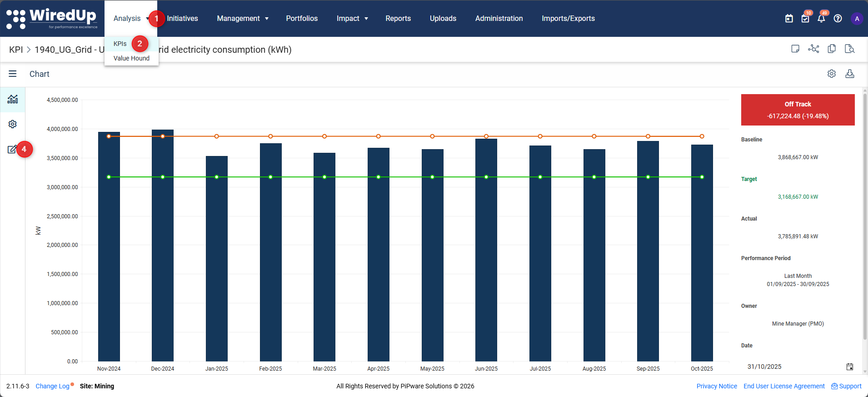Click the version number 2.11.6-3

(x=18, y=386)
